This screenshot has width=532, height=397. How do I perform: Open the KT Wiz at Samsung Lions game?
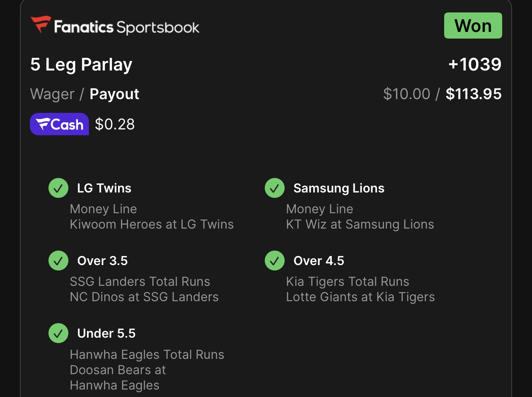pos(360,224)
